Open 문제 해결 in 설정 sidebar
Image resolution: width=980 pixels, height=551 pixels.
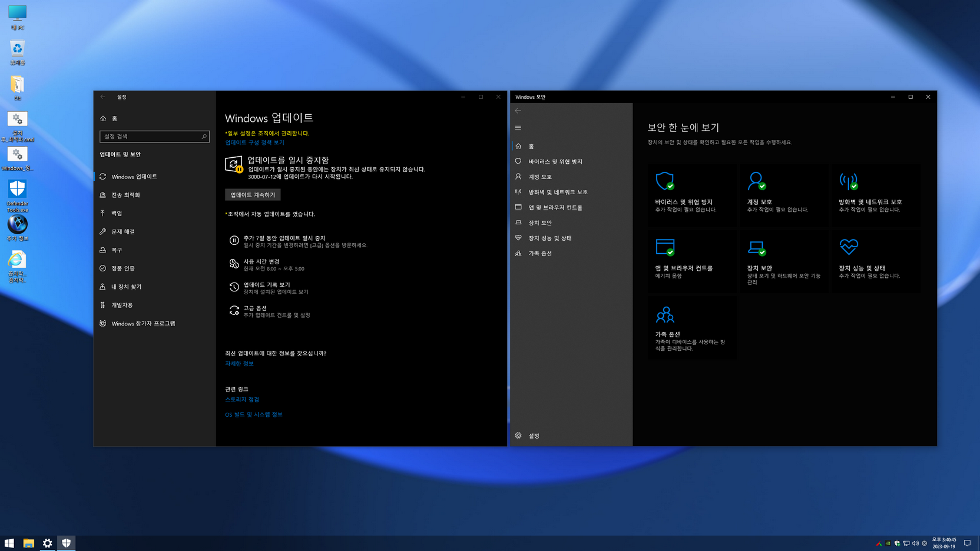point(154,231)
